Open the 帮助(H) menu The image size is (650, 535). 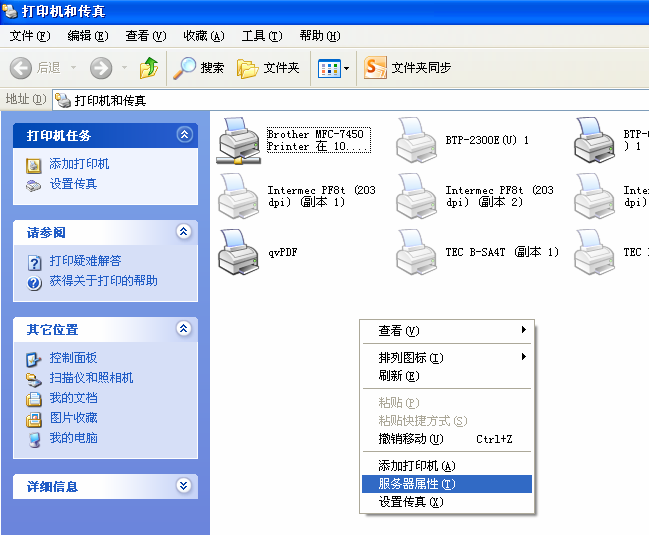coord(320,36)
